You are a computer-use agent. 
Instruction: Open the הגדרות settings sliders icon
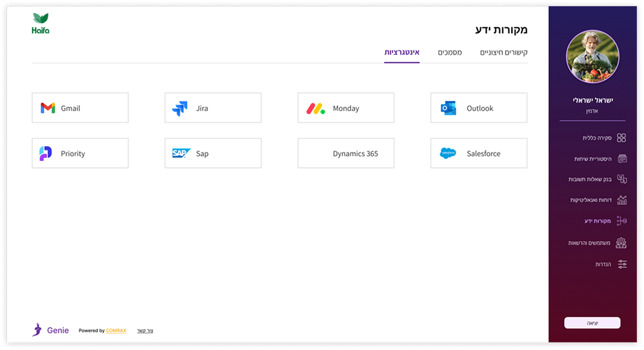tap(622, 264)
